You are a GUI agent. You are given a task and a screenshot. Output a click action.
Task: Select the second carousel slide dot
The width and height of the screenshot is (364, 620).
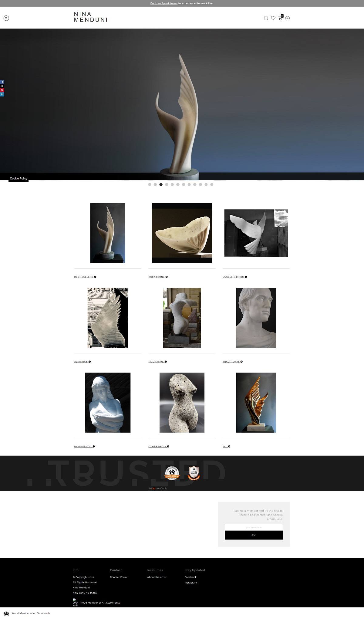tap(155, 184)
